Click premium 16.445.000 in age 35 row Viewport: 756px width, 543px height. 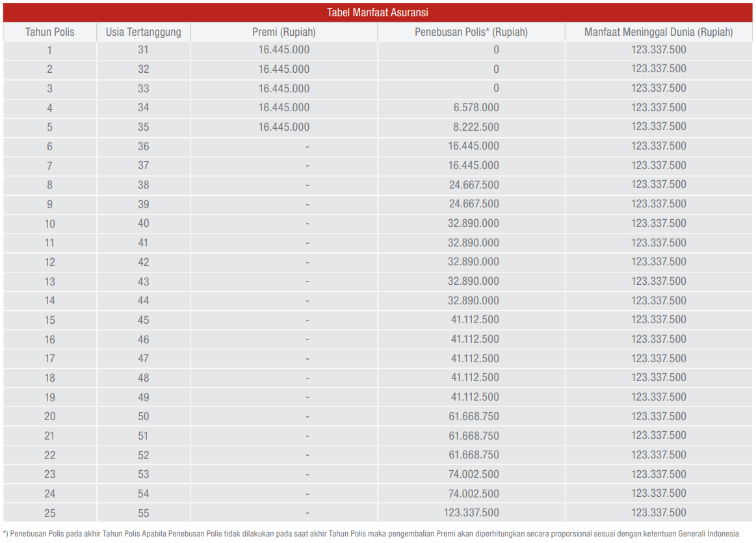pos(284,127)
